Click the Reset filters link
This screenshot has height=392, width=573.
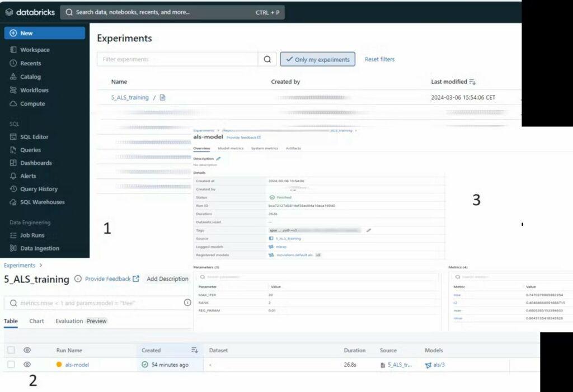379,59
